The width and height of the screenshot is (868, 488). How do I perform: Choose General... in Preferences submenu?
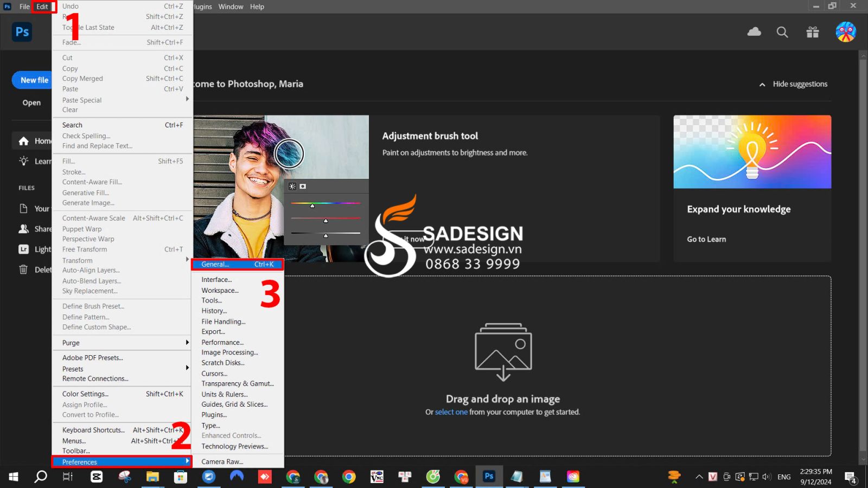[x=238, y=264]
